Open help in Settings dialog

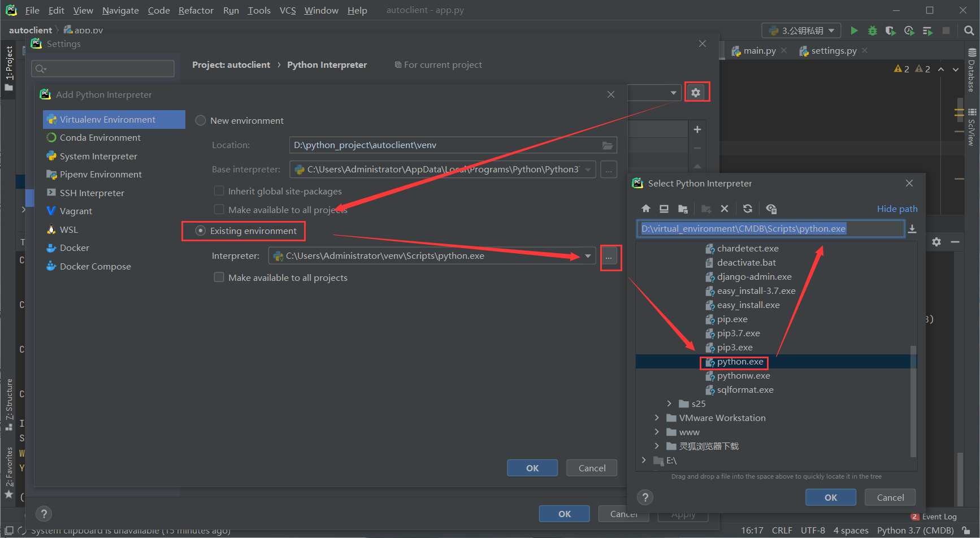click(x=44, y=514)
